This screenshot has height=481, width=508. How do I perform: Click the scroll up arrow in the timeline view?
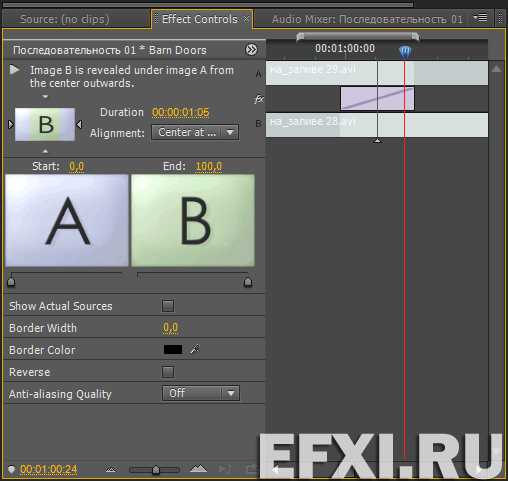coord(496,69)
